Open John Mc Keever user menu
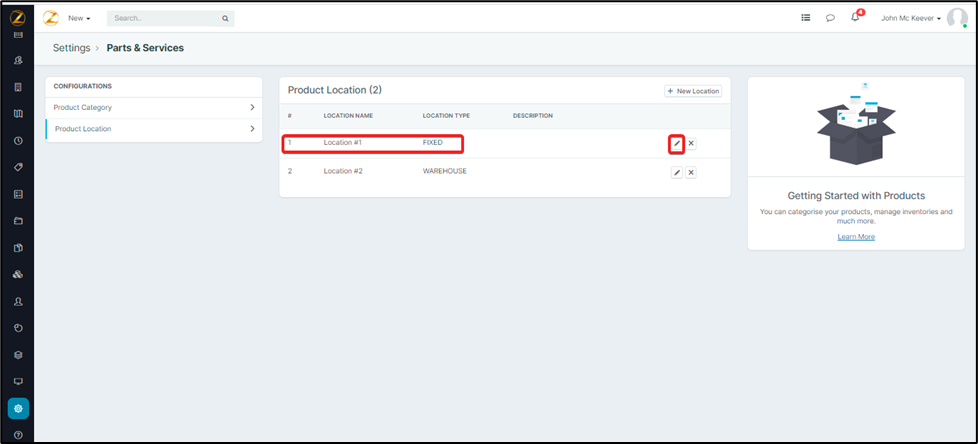The image size is (978, 444). pos(910,18)
